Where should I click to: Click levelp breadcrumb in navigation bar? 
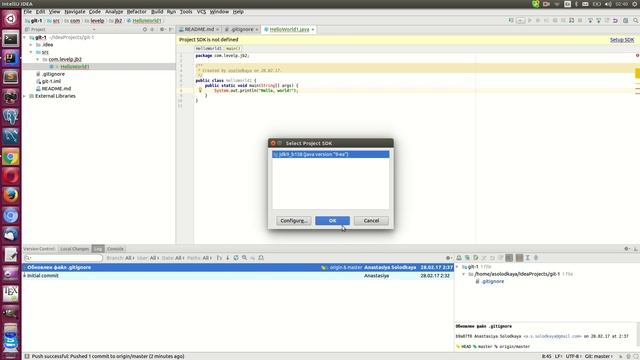[97, 20]
